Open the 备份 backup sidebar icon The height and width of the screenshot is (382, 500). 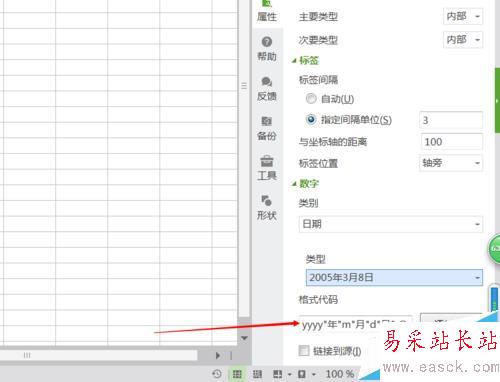[x=267, y=128]
